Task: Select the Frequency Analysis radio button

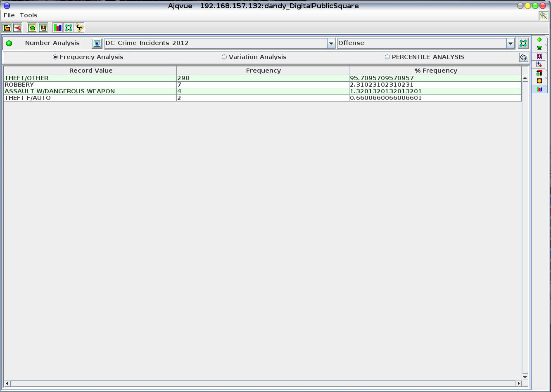Action: (x=55, y=57)
